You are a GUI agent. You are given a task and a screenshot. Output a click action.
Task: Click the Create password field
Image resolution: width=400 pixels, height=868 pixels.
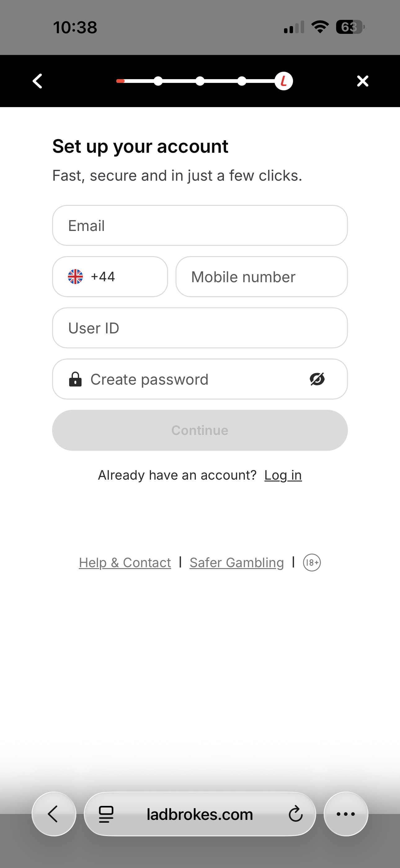(x=200, y=379)
